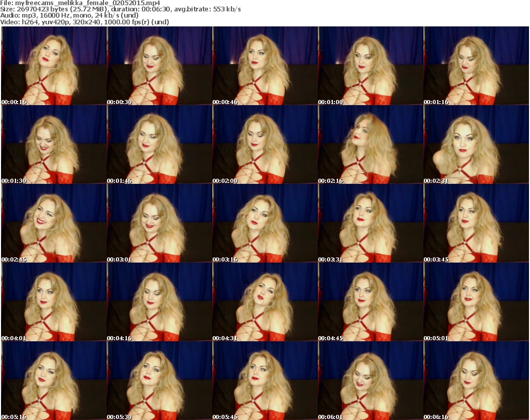Choose the thumbnail frame at 00:02:00
This screenshot has height=420, width=530.
click(265, 144)
